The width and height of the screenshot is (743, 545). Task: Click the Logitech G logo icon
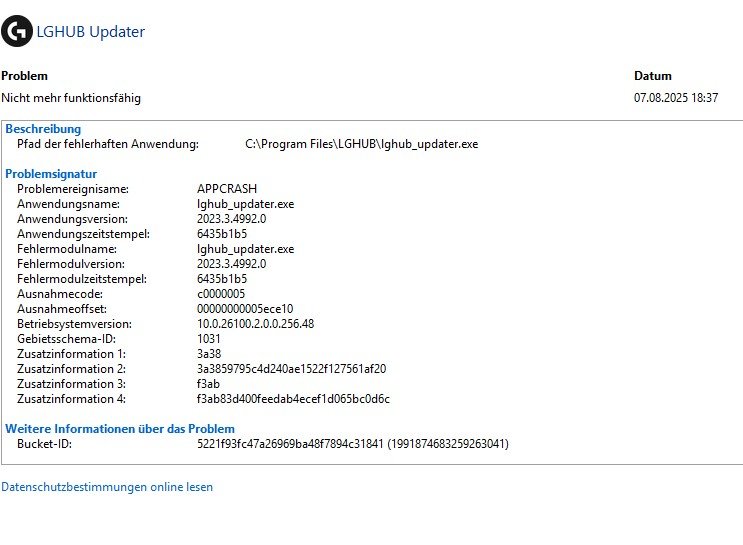pos(17,31)
